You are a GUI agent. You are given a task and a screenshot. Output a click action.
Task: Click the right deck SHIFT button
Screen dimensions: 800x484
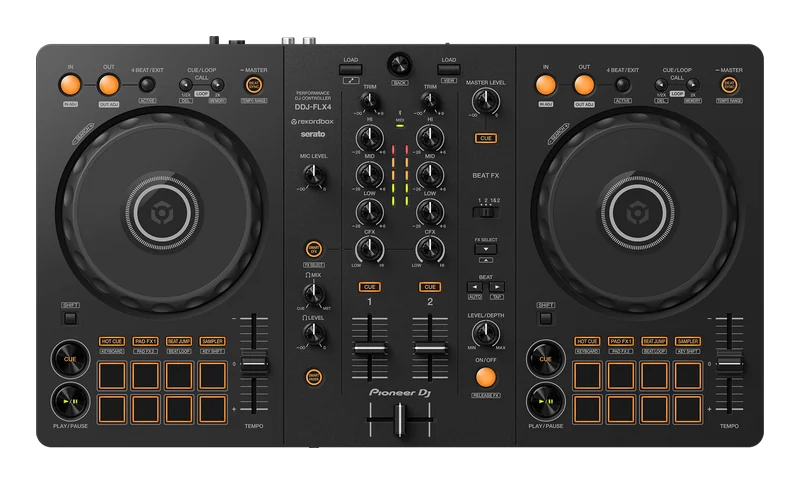click(x=545, y=319)
